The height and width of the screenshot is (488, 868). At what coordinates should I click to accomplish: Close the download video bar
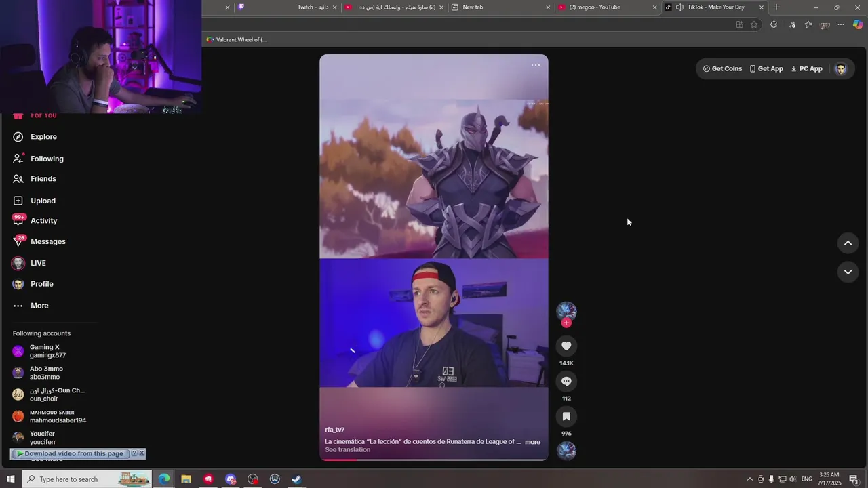tap(142, 454)
